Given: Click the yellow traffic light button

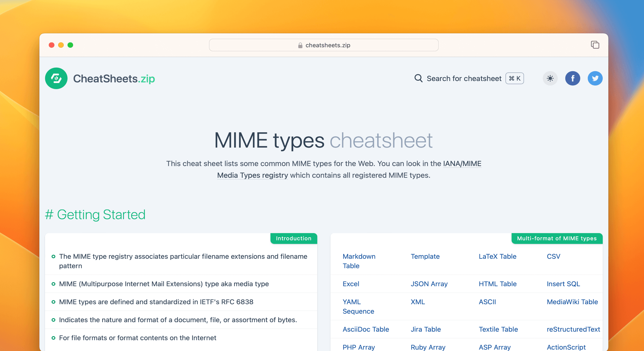Looking at the screenshot, I should pos(61,45).
